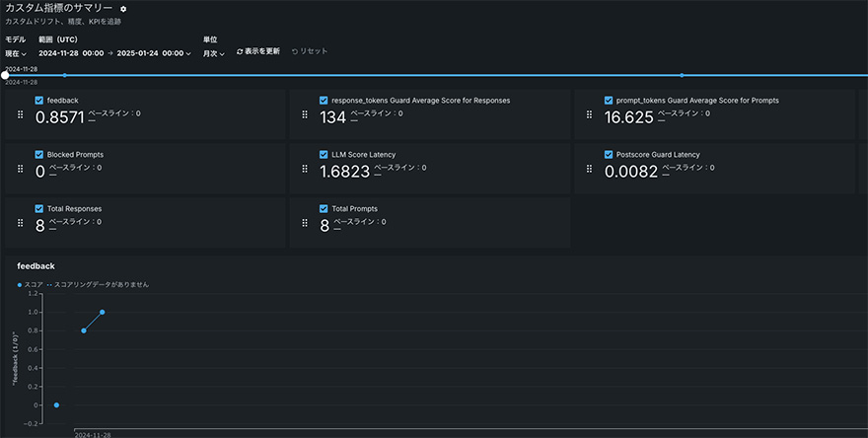The height and width of the screenshot is (438, 868).
Task: Click drag handle of prompt_tokens tile
Action: pyautogui.click(x=589, y=114)
